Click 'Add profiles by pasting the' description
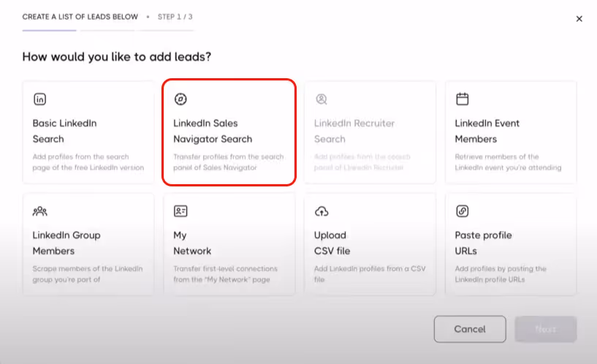597x364 pixels. click(x=501, y=274)
